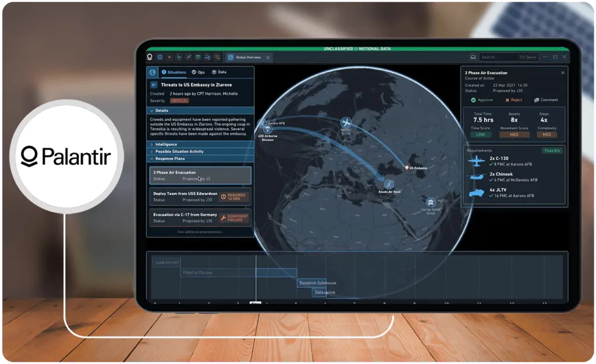This screenshot has height=364, width=596.
Task: Click the Load Aircraft timeline bar
Action: point(167,262)
